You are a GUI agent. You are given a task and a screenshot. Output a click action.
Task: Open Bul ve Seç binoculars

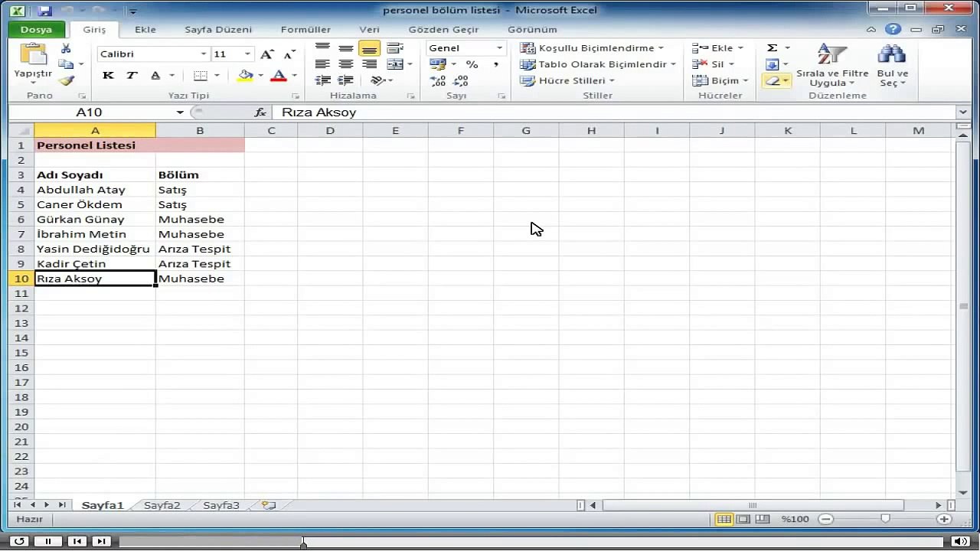coord(892,64)
